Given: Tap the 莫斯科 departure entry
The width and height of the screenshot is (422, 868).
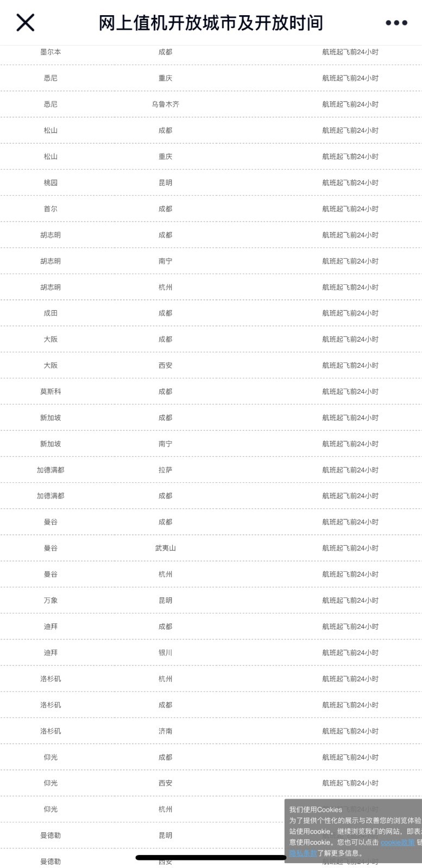Looking at the screenshot, I should 51,391.
